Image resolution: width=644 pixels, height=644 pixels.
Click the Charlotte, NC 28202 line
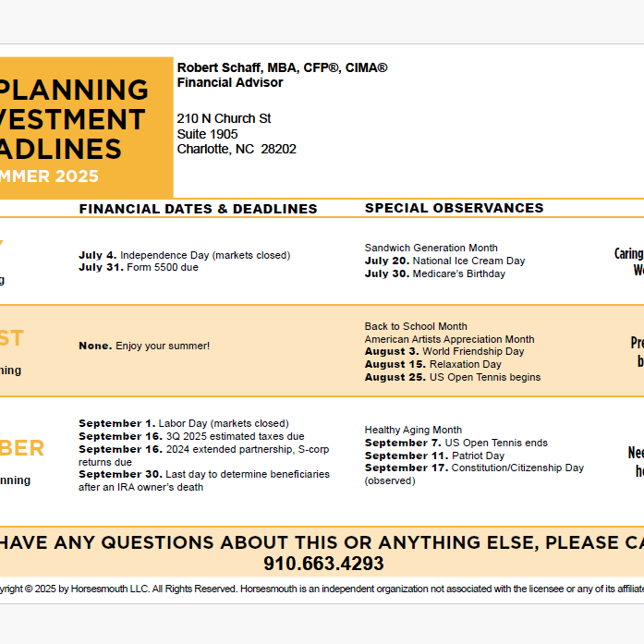point(237,149)
